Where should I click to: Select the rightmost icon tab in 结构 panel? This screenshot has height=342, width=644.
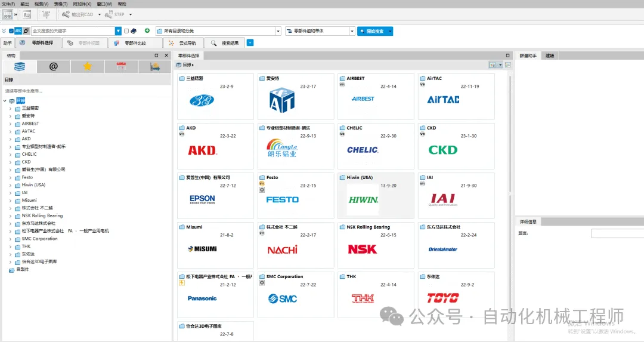154,67
